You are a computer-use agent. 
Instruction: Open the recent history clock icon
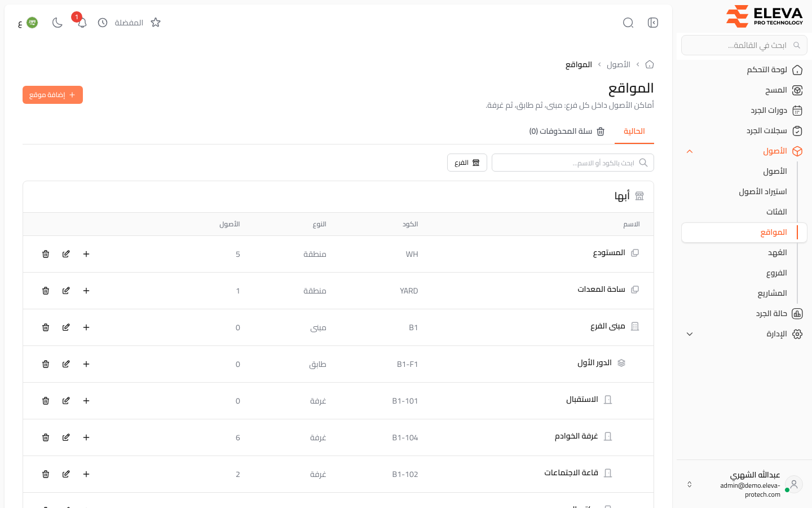coord(103,23)
